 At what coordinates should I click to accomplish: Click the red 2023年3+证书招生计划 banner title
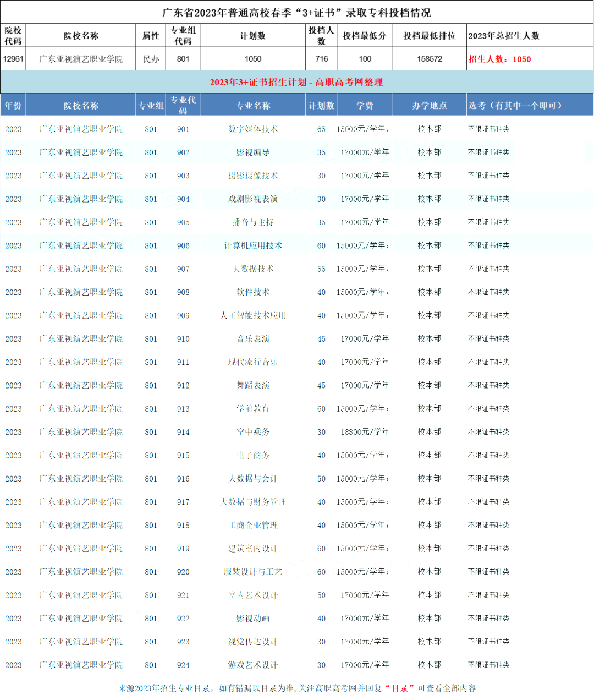(x=296, y=82)
